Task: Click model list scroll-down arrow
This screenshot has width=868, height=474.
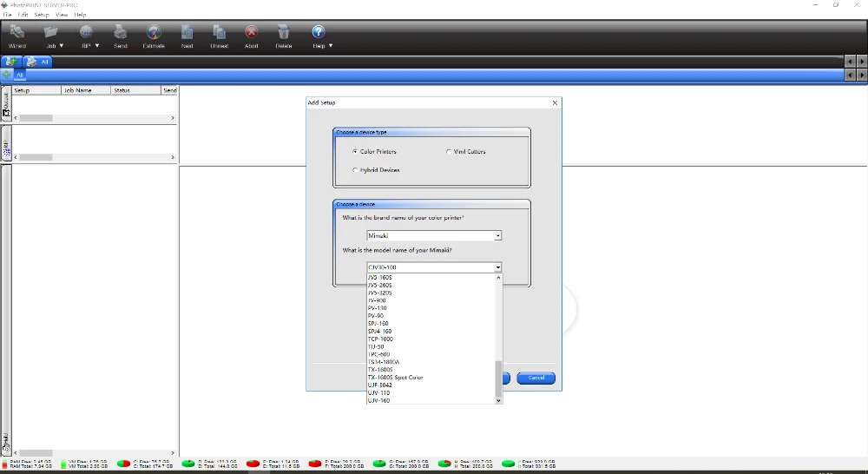Action: [498, 400]
